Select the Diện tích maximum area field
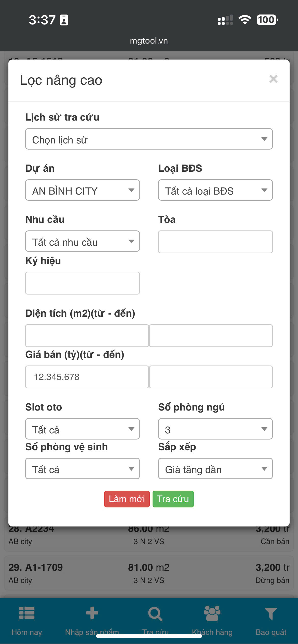298x644 pixels. click(211, 336)
